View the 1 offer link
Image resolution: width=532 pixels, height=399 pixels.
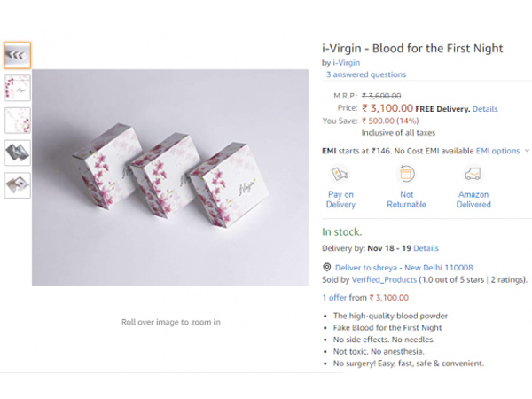pyautogui.click(x=335, y=297)
